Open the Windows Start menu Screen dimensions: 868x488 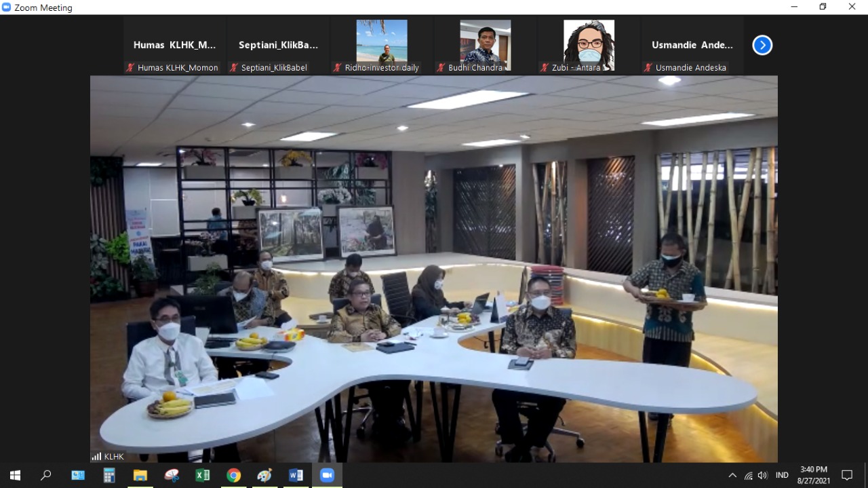tap(15, 475)
